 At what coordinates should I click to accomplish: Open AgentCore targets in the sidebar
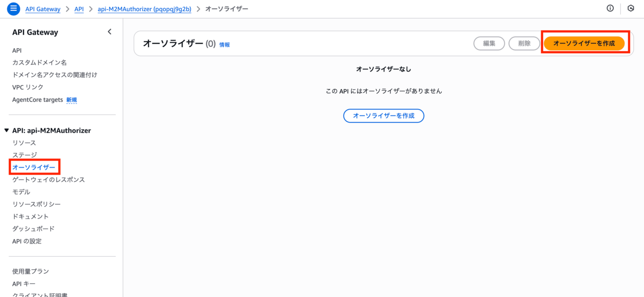click(x=38, y=100)
